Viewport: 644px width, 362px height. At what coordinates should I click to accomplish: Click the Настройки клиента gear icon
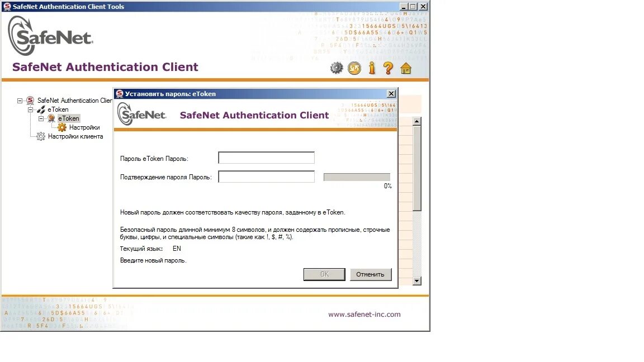[41, 137]
